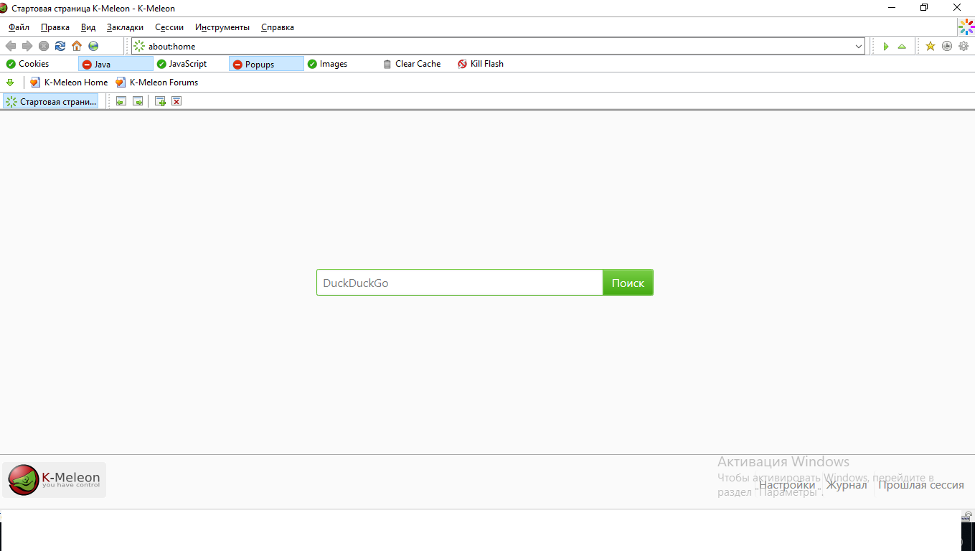Click the open new tab icon
This screenshot has height=551, width=980.
pyautogui.click(x=160, y=101)
